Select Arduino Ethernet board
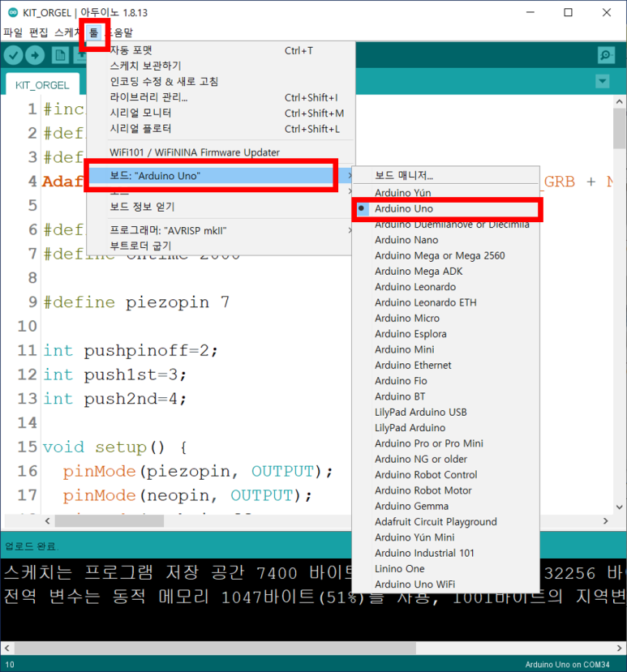 (x=445, y=365)
